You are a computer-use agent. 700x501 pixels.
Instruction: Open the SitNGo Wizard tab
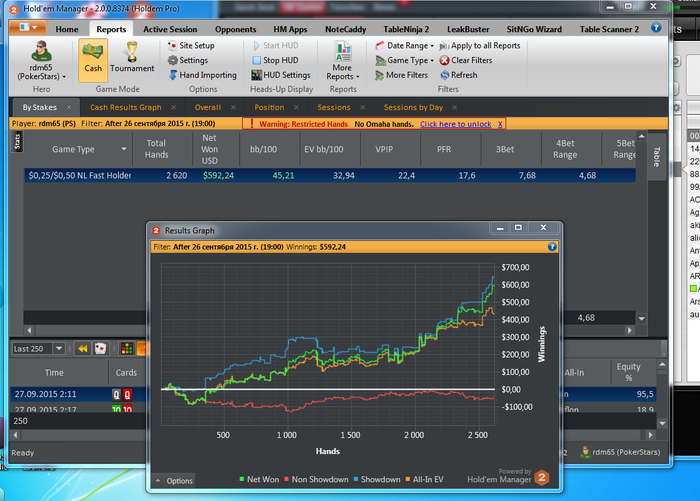tap(534, 29)
